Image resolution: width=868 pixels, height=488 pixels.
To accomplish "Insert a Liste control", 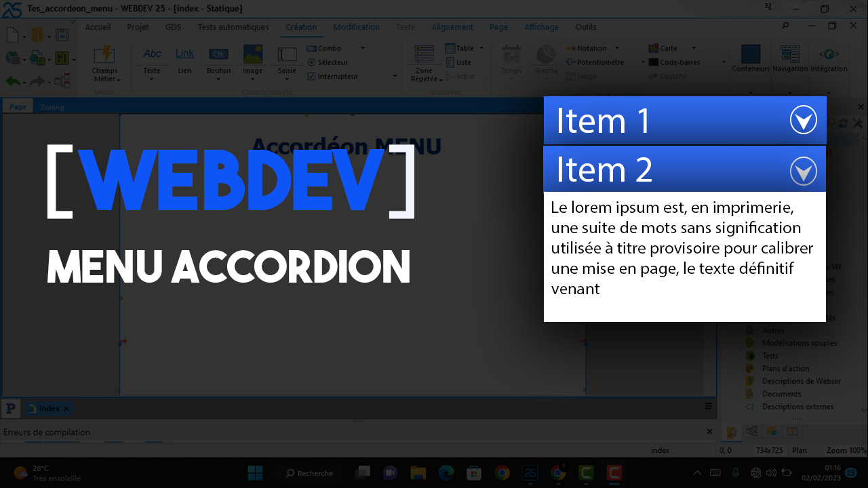I will 458,62.
